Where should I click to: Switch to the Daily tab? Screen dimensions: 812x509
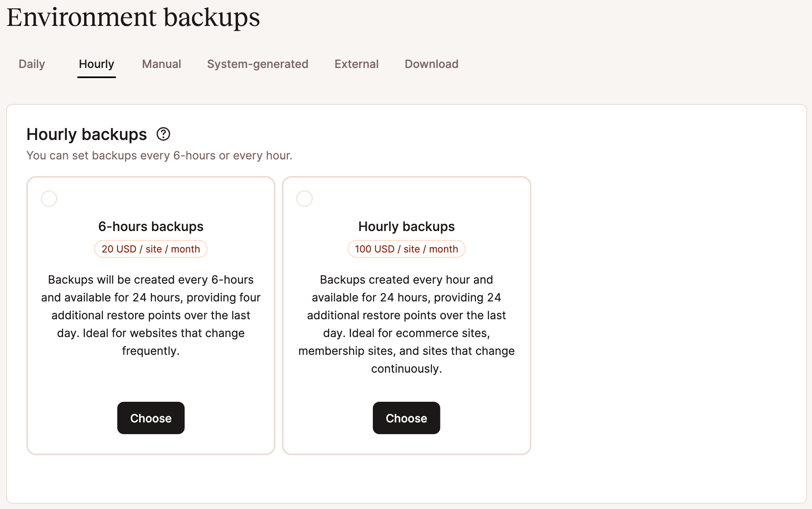[32, 64]
